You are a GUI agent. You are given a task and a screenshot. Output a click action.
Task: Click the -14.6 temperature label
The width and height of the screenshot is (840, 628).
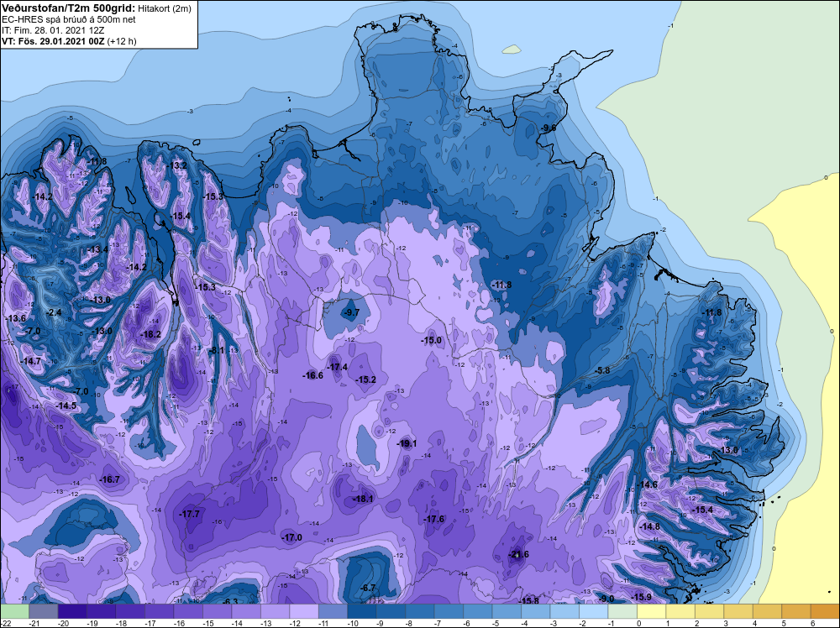point(647,484)
